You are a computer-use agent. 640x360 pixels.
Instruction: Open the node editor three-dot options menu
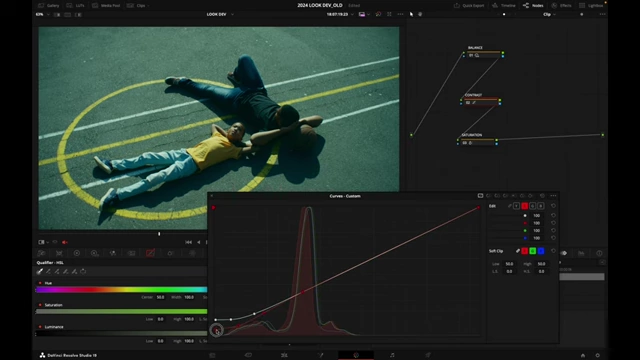[x=602, y=14]
